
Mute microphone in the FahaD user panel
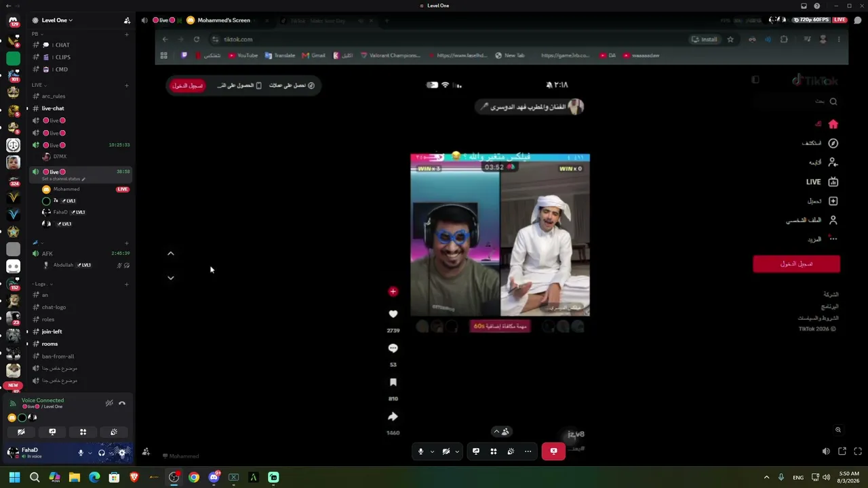tap(81, 453)
